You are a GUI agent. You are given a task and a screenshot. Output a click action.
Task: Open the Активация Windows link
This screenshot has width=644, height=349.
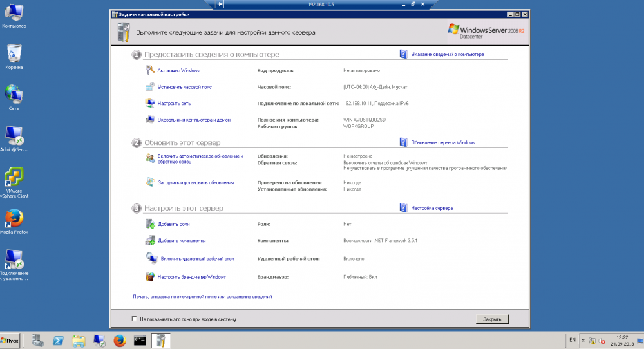pos(178,70)
